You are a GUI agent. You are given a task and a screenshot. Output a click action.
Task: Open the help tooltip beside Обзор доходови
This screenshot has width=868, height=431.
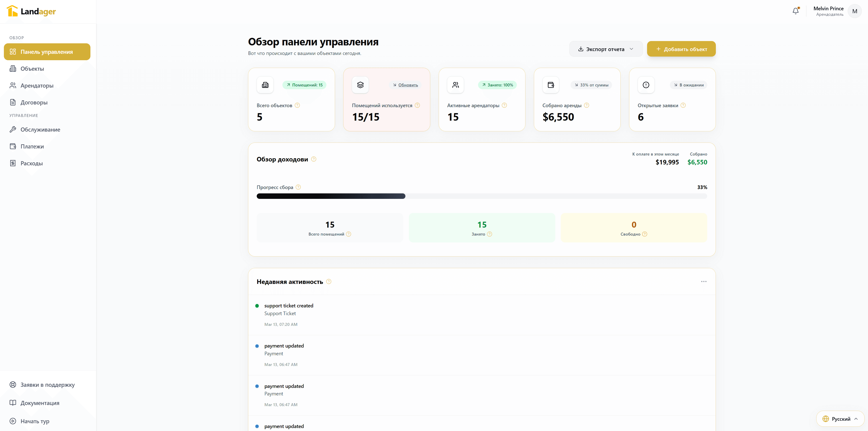tap(314, 159)
